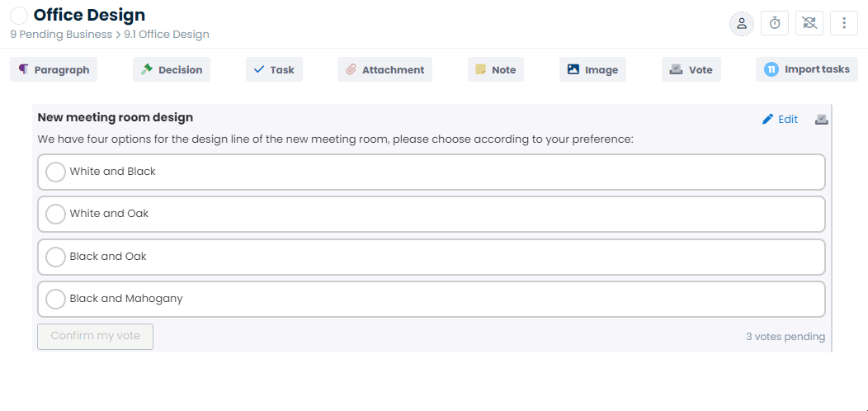Screen dimensions: 868x411
Task: Click the ballot box icon beside Edit
Action: pyautogui.click(x=822, y=119)
